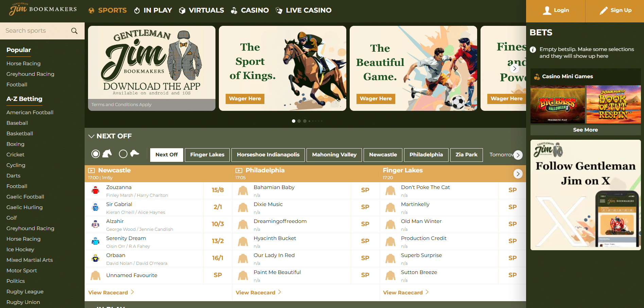Select the horse racing radio button
The width and height of the screenshot is (644, 308).
[96, 154]
